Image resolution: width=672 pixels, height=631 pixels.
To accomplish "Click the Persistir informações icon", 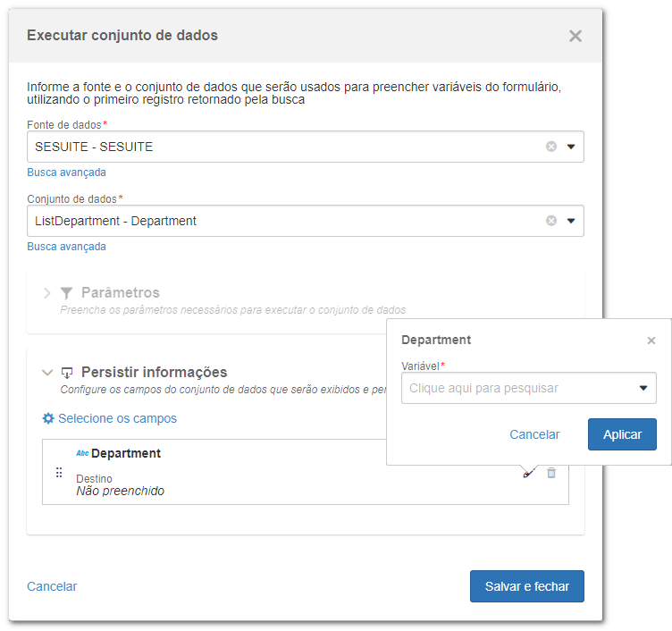I will coord(67,373).
